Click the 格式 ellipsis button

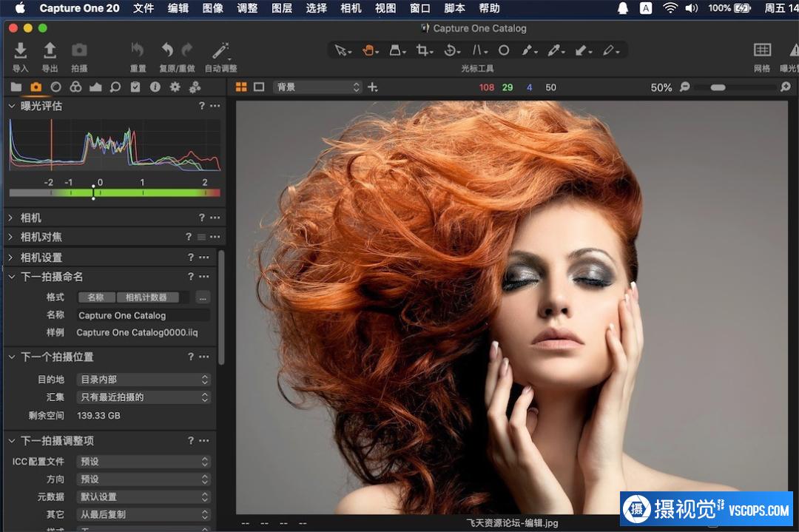click(x=203, y=297)
